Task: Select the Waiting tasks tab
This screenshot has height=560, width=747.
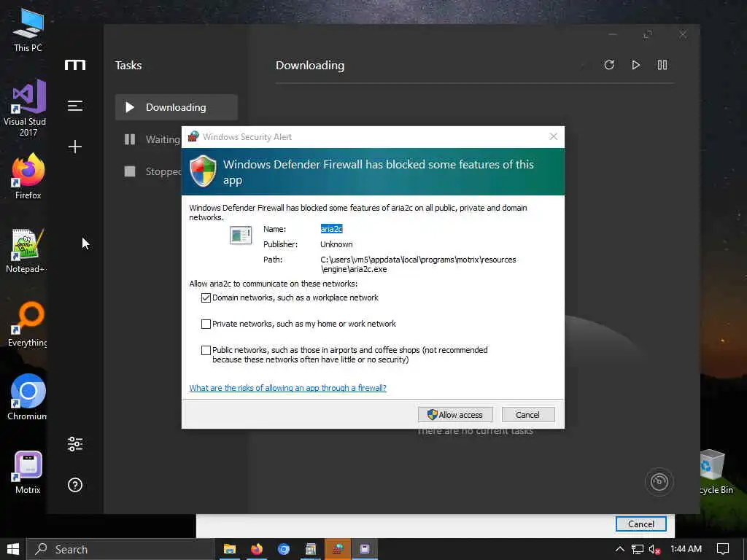Action: pos(152,139)
